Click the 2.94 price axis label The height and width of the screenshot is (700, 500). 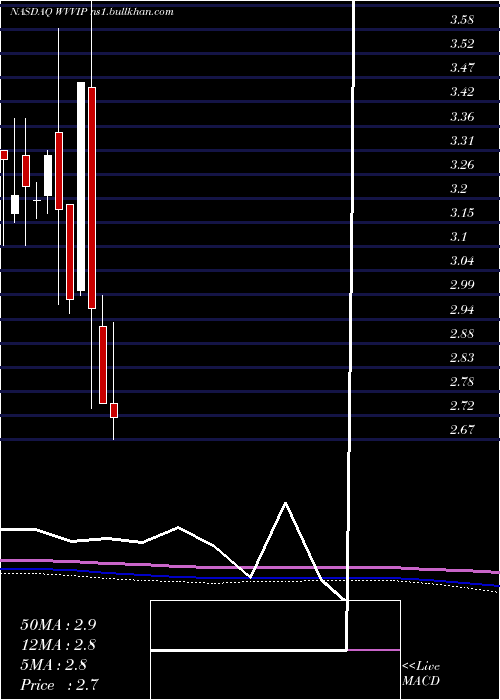(x=462, y=310)
